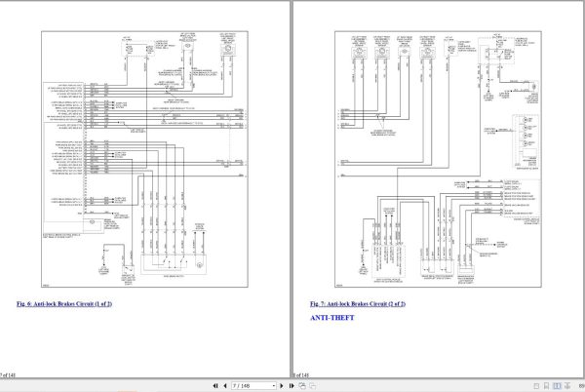
Task: Click the Anti-lock Brakes Circuit 2 of 2 diagram
Action: (438, 159)
